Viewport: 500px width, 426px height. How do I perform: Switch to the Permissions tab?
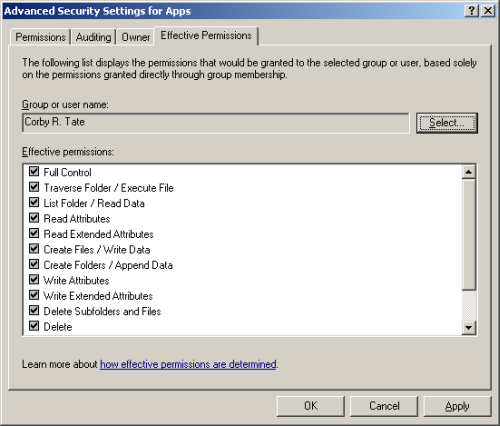pyautogui.click(x=40, y=37)
